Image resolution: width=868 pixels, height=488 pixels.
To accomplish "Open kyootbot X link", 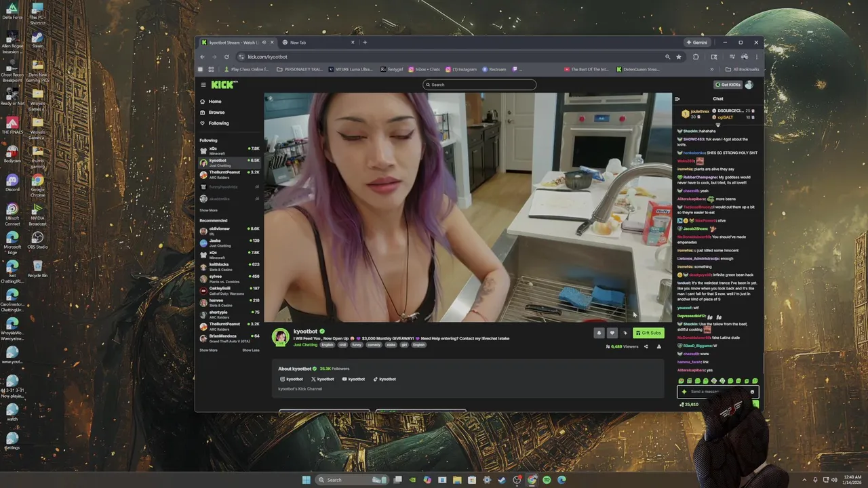I will pos(323,380).
